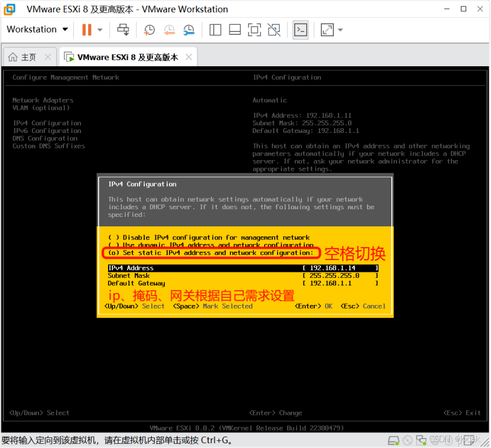491x448 pixels.
Task: Click the Default Gateway: 192.168.1.1 summary line
Action: [306, 131]
